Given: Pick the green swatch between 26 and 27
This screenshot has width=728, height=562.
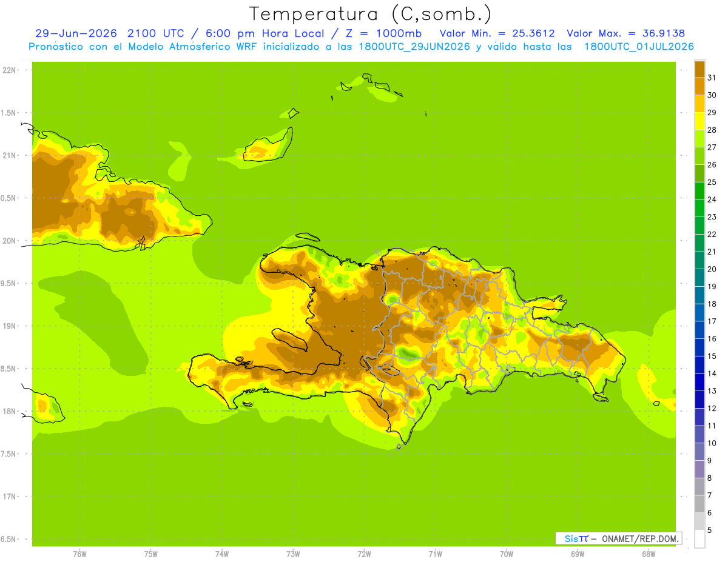Looking at the screenshot, I should click(x=699, y=156).
